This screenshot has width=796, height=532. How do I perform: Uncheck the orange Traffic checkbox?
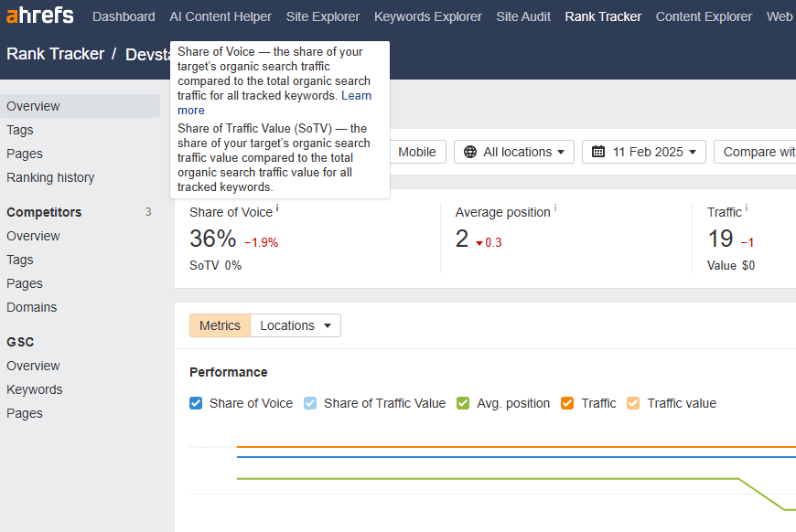coord(567,403)
